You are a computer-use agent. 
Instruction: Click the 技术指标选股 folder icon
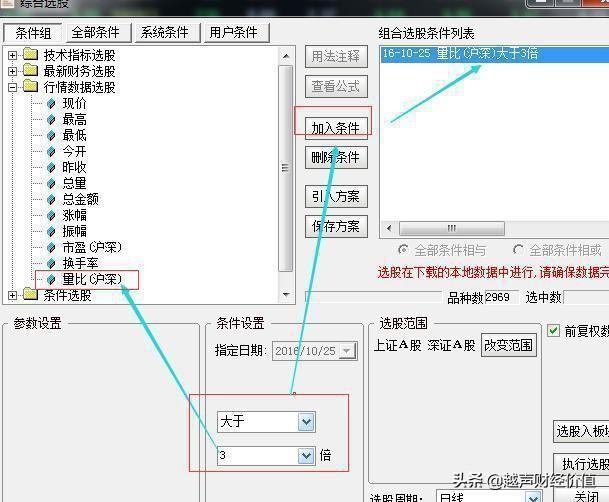coord(30,54)
